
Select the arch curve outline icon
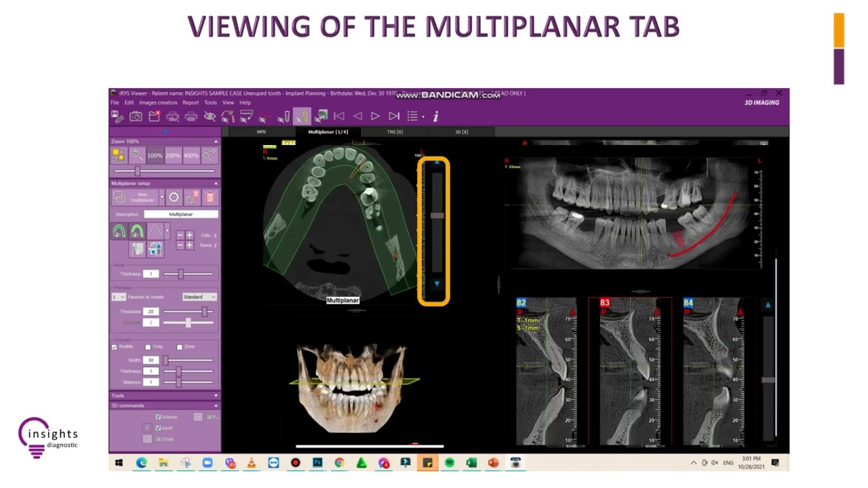(x=155, y=232)
